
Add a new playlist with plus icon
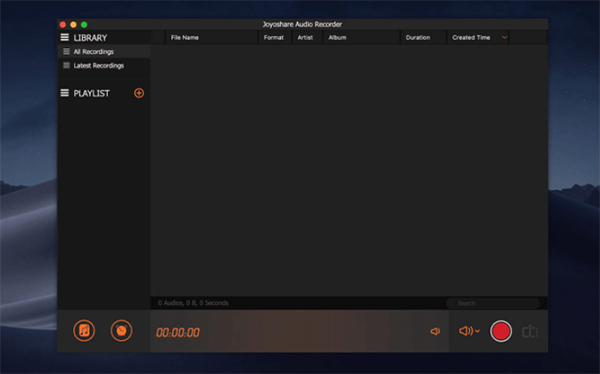click(139, 93)
